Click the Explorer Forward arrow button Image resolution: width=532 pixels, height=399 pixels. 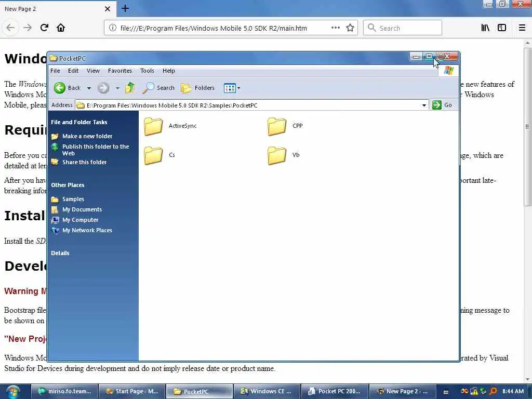point(103,88)
